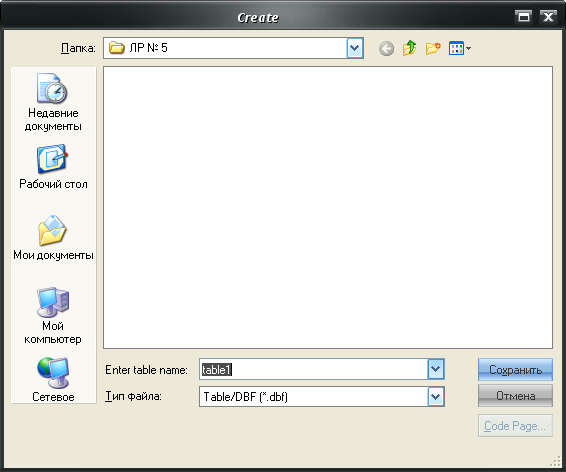Screen dimensions: 566x472
Task: Open Недавние документы places shortcut
Action: [x=53, y=102]
